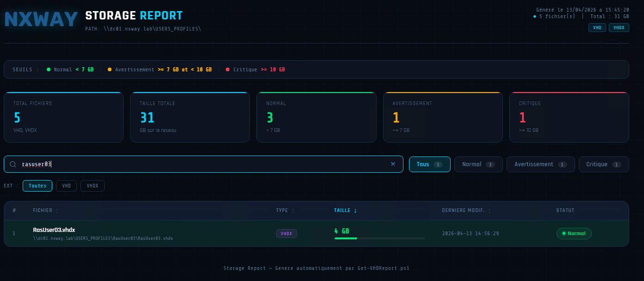Click the search magnifier icon

click(13, 164)
